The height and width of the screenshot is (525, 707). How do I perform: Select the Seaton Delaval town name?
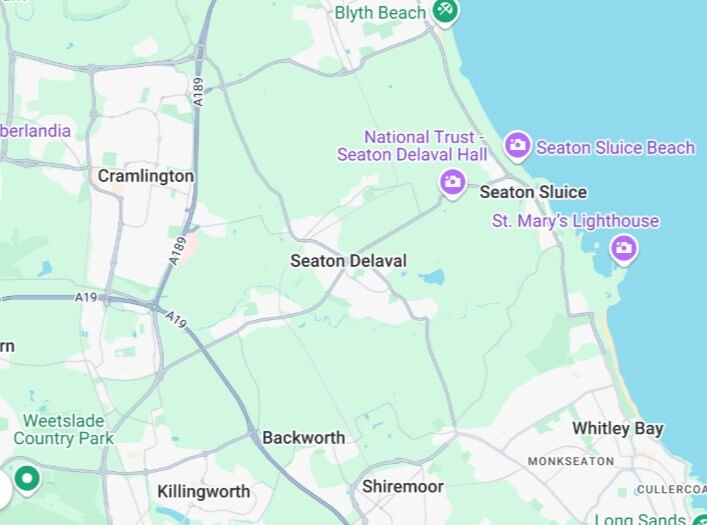tap(349, 261)
